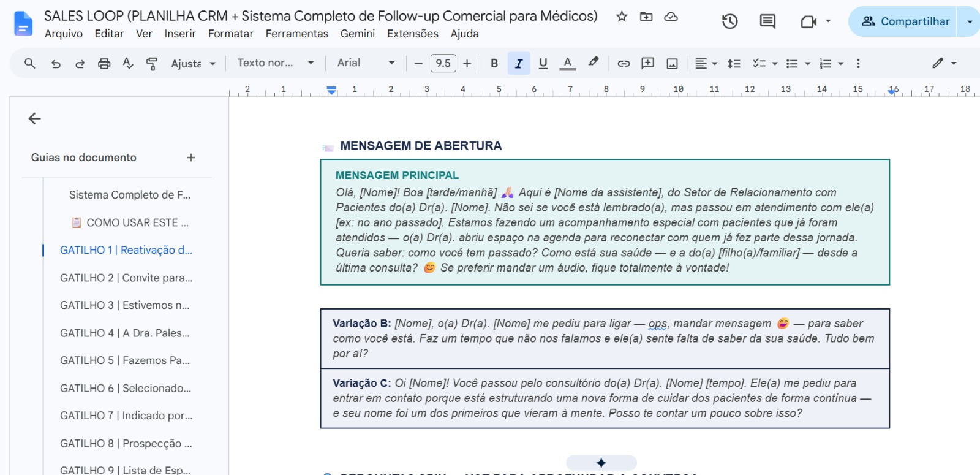Viewport: 980px width, 475px height.
Task: Click the print icon
Action: click(104, 63)
